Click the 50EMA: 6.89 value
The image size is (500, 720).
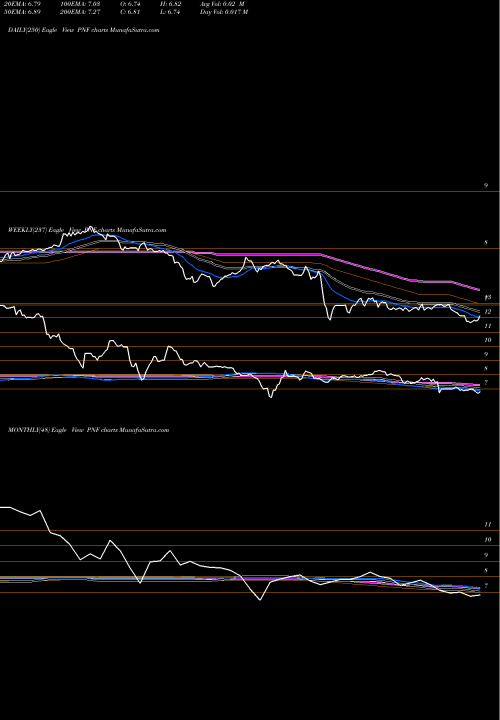tap(22, 12)
